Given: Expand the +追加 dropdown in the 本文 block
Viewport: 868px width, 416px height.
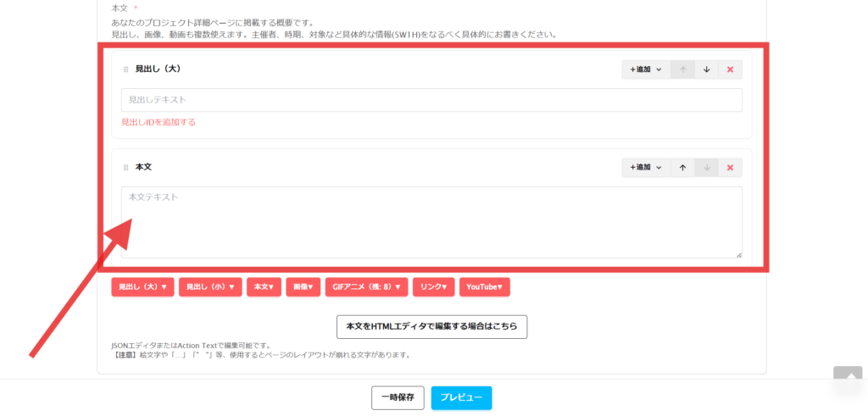Looking at the screenshot, I should tap(646, 168).
